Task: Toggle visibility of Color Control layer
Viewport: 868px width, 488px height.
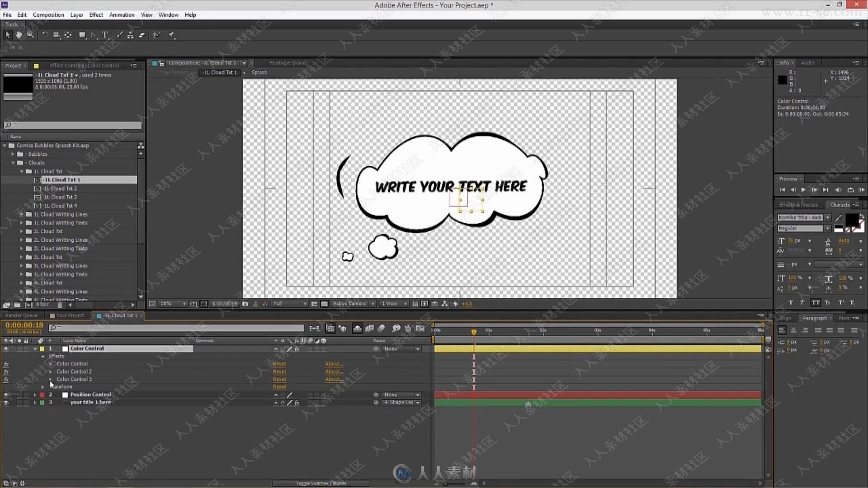Action: click(6, 348)
